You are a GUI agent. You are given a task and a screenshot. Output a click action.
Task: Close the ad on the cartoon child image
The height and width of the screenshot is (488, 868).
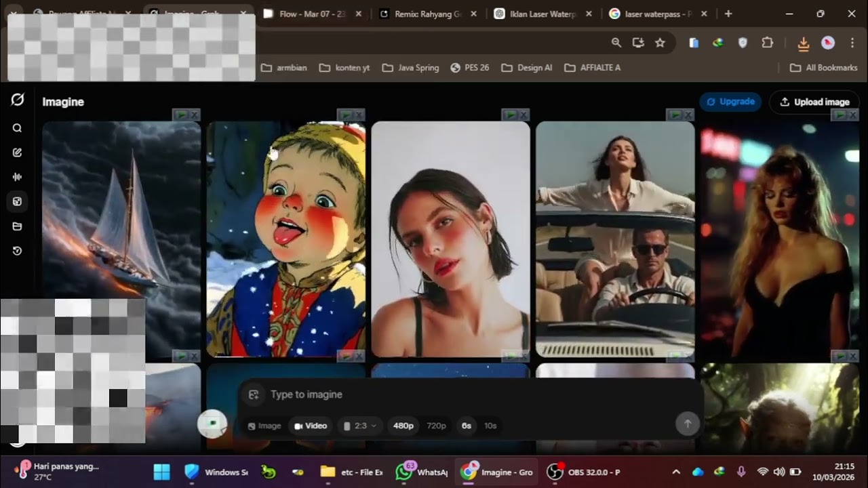(x=359, y=115)
